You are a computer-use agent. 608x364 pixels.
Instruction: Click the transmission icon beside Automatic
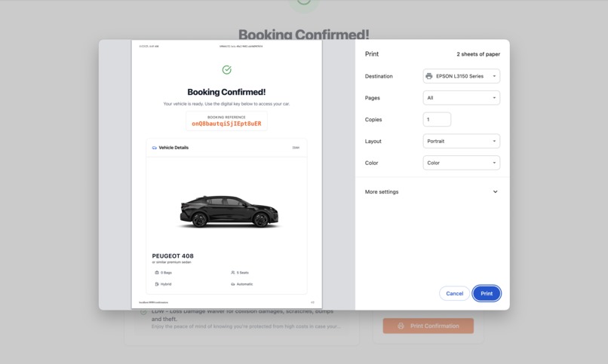click(x=232, y=284)
